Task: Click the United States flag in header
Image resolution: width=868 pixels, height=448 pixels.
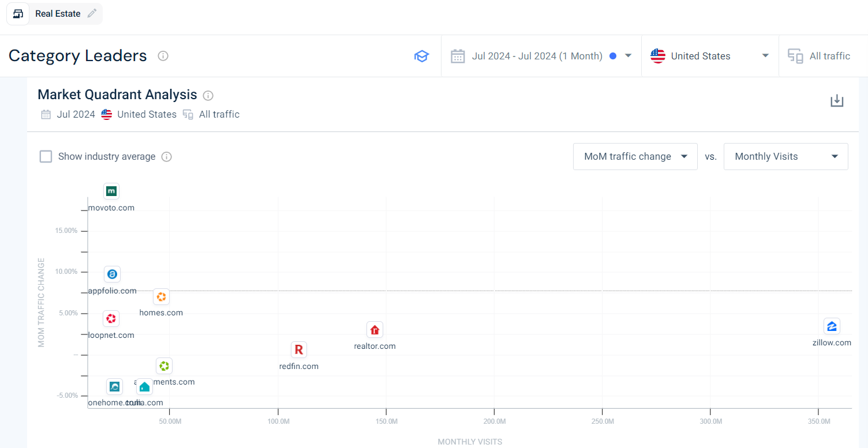Action: (657, 56)
